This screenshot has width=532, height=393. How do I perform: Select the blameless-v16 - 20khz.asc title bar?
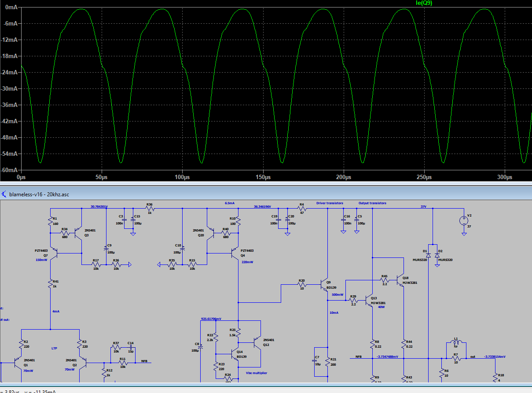tap(266, 194)
